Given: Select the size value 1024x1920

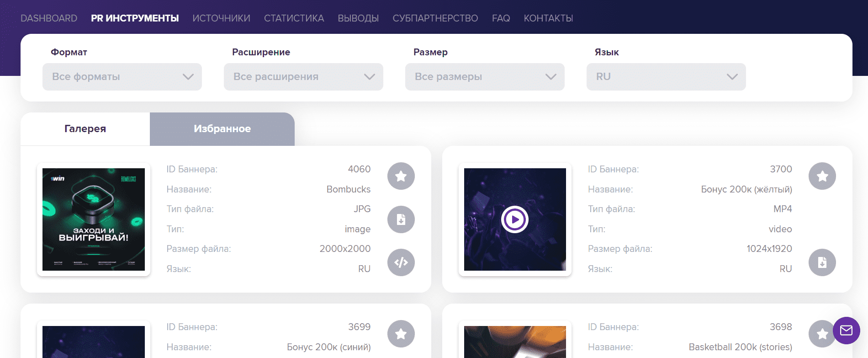Looking at the screenshot, I should 769,249.
